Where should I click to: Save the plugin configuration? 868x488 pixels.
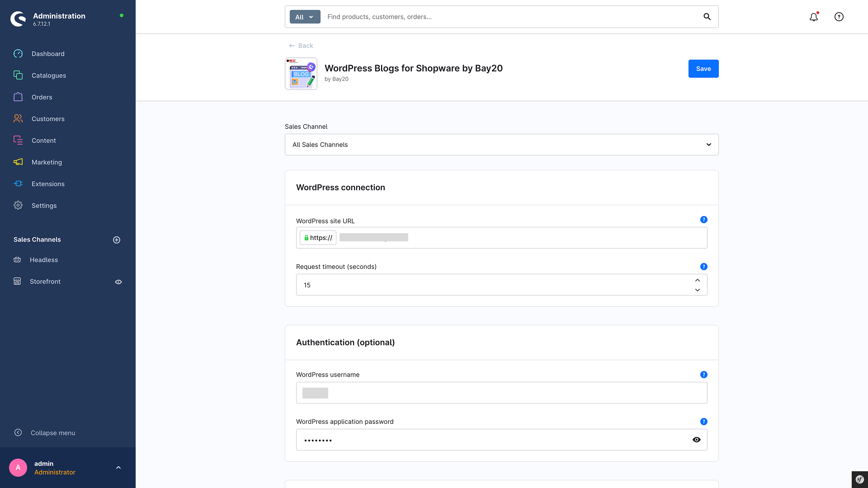pyautogui.click(x=703, y=69)
